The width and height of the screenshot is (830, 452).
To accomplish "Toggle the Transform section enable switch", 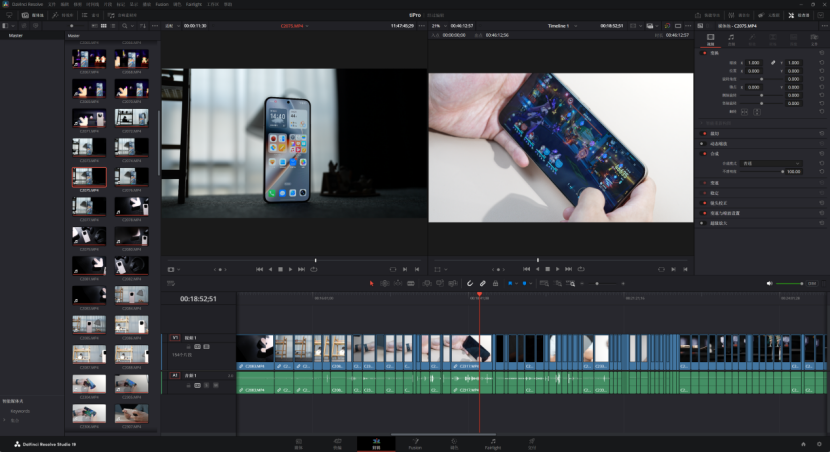I will (702, 53).
